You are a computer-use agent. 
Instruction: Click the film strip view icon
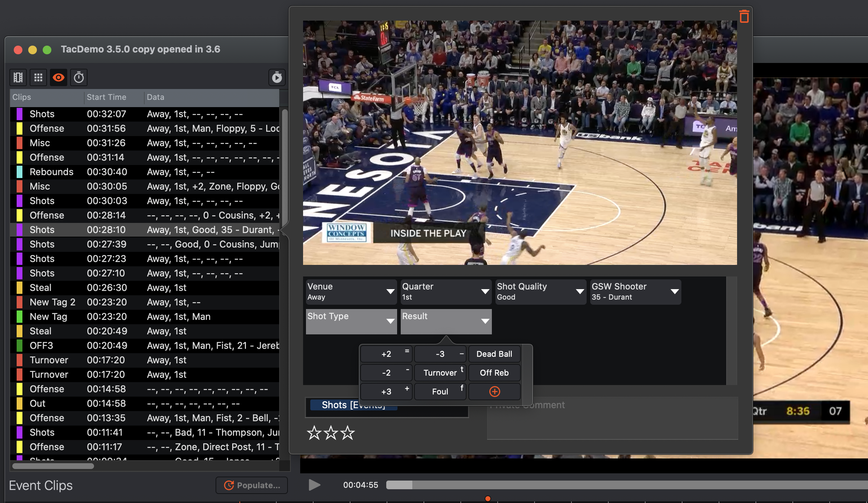[18, 77]
